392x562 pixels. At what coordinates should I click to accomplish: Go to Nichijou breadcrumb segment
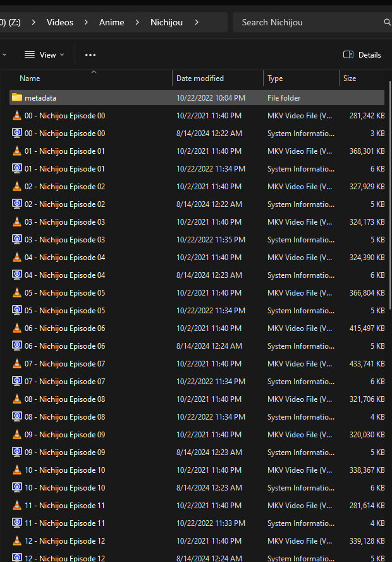tap(166, 22)
